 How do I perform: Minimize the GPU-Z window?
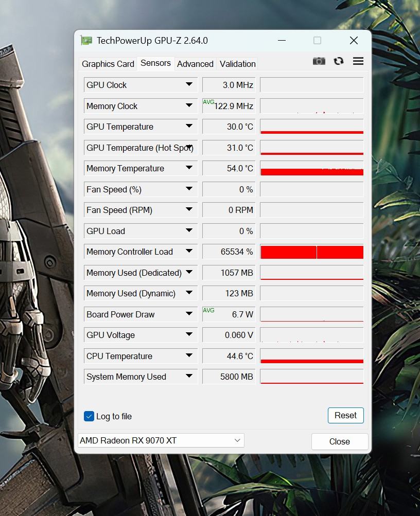coord(282,41)
